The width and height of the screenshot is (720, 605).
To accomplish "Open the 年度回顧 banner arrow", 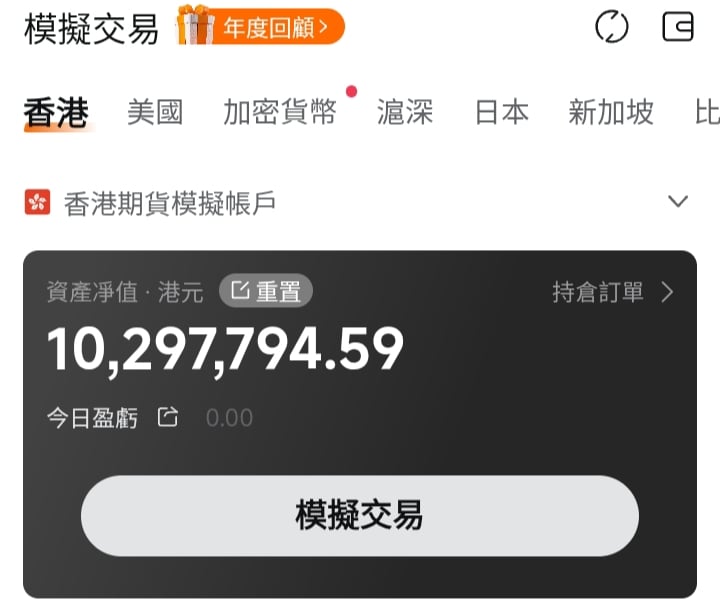I will (x=323, y=27).
